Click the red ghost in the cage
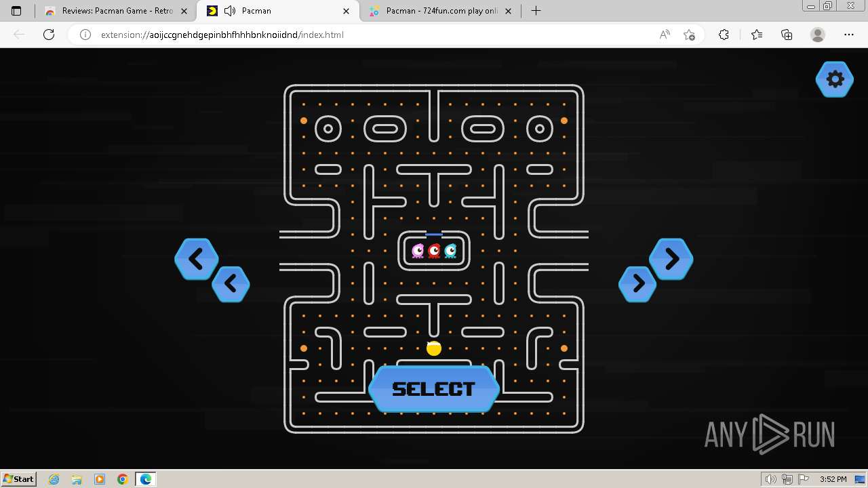This screenshot has width=868, height=488. (434, 251)
